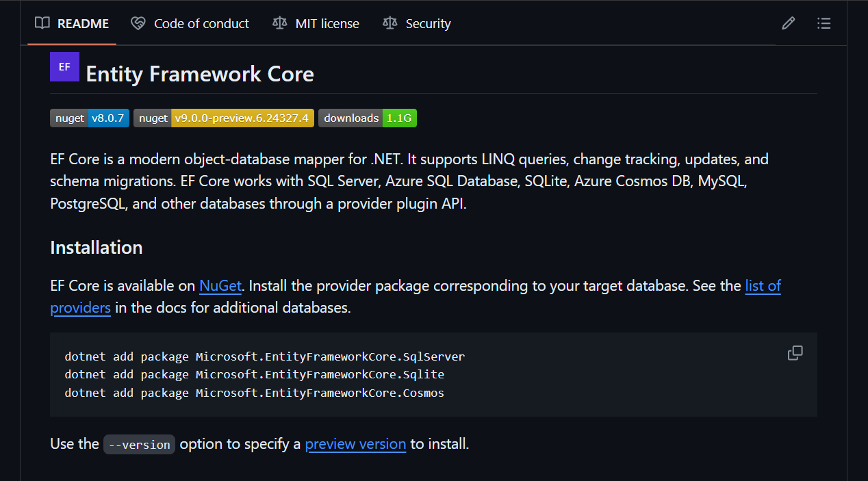Open the README outline list icon
Image resolution: width=868 pixels, height=481 pixels.
824,23
